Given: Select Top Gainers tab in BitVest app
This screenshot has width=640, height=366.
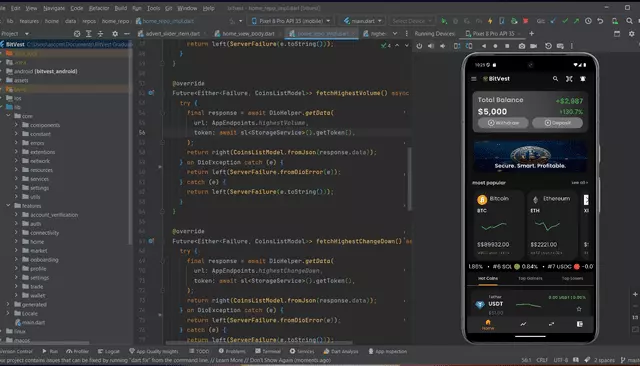Looking at the screenshot, I should pos(530,278).
